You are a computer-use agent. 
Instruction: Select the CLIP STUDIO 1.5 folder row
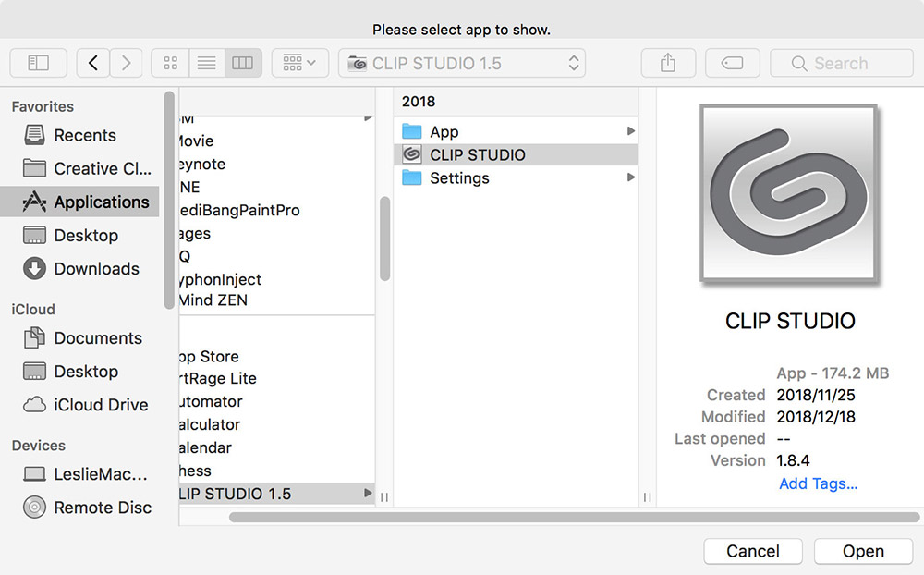(277, 494)
